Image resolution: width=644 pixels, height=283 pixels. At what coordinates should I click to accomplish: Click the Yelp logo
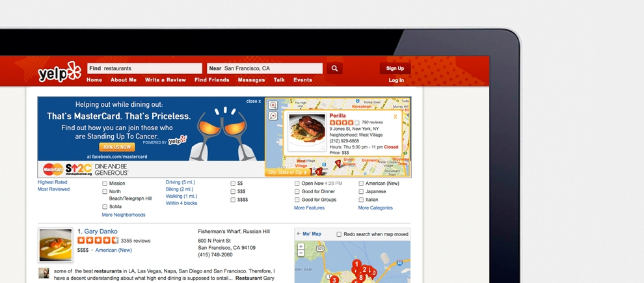pos(60,72)
